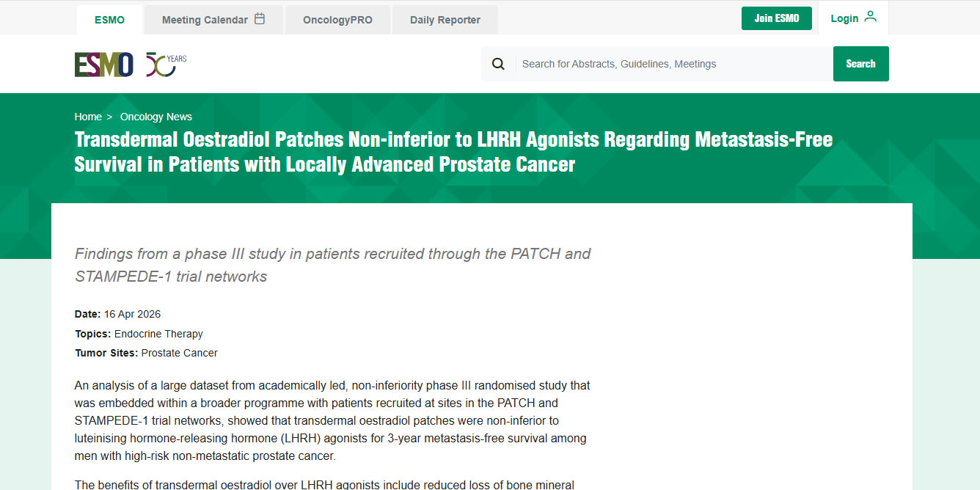Click the article date 16 Apr 2026
980x490 pixels.
(132, 314)
